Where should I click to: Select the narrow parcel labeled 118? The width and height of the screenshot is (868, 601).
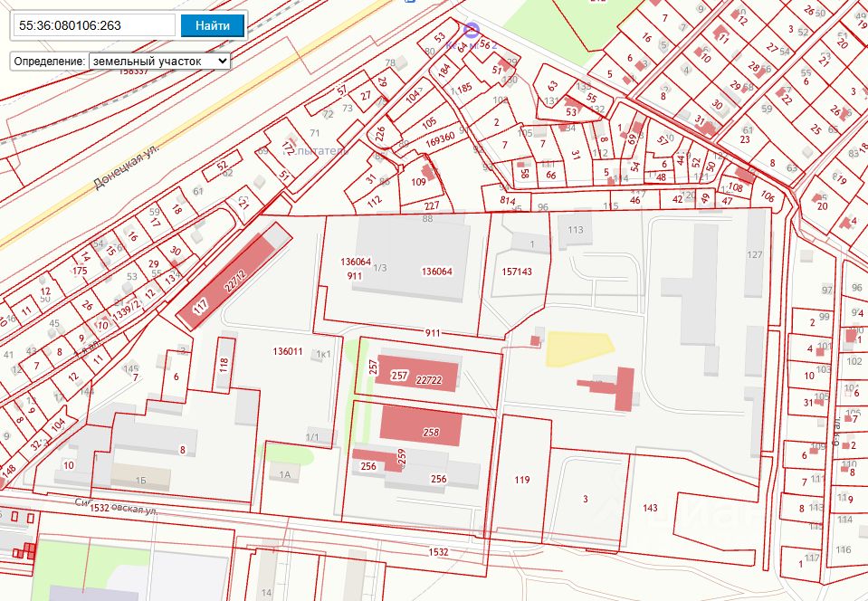coord(224,366)
